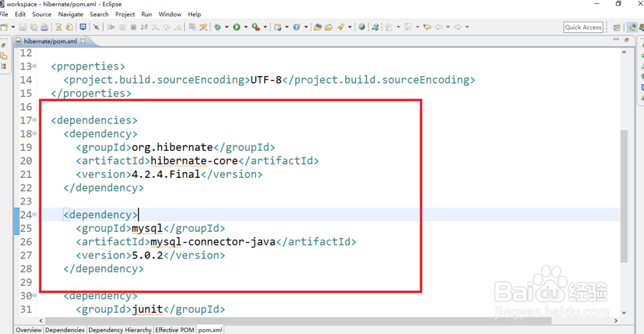Click the vertical scrollbar down arrow
Screen dimensions: 644x334
pos(624,313)
